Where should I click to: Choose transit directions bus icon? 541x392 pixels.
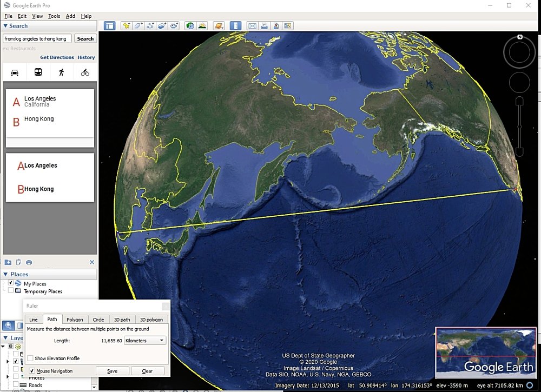pyautogui.click(x=38, y=72)
